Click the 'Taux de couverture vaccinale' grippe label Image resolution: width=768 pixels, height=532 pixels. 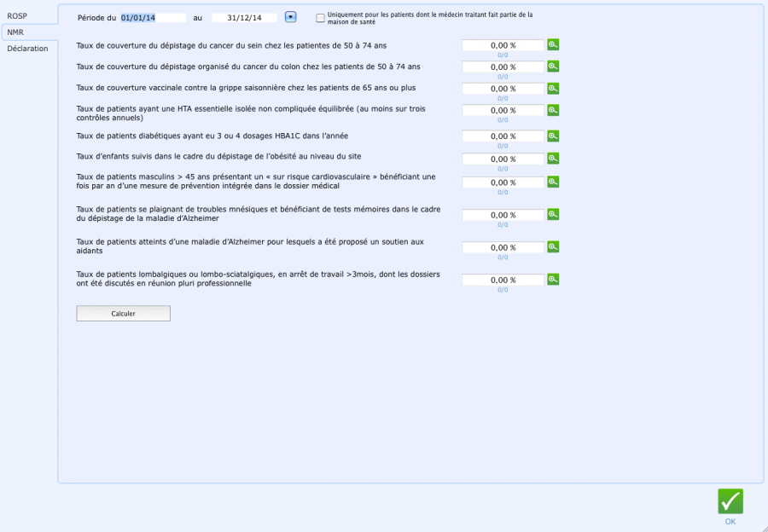(246, 88)
